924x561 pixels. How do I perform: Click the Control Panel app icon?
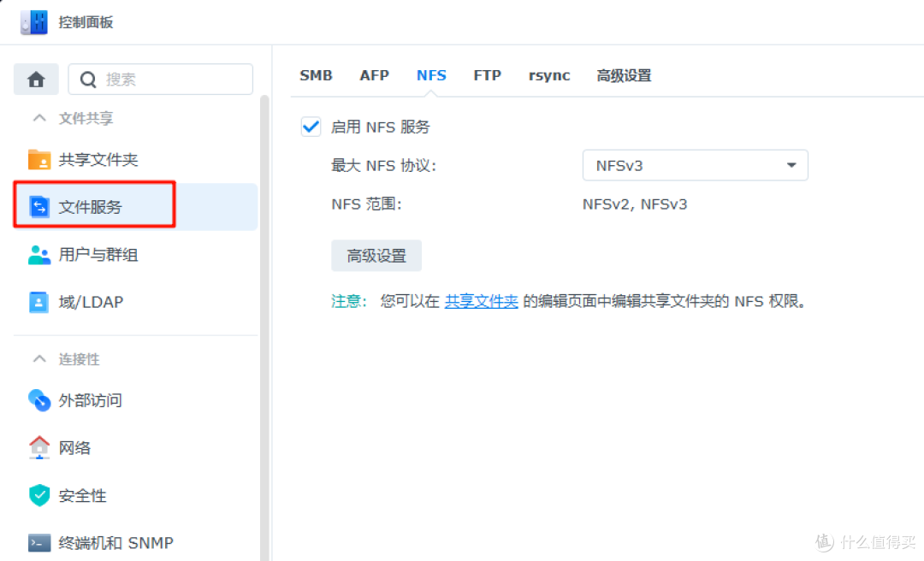coord(33,22)
